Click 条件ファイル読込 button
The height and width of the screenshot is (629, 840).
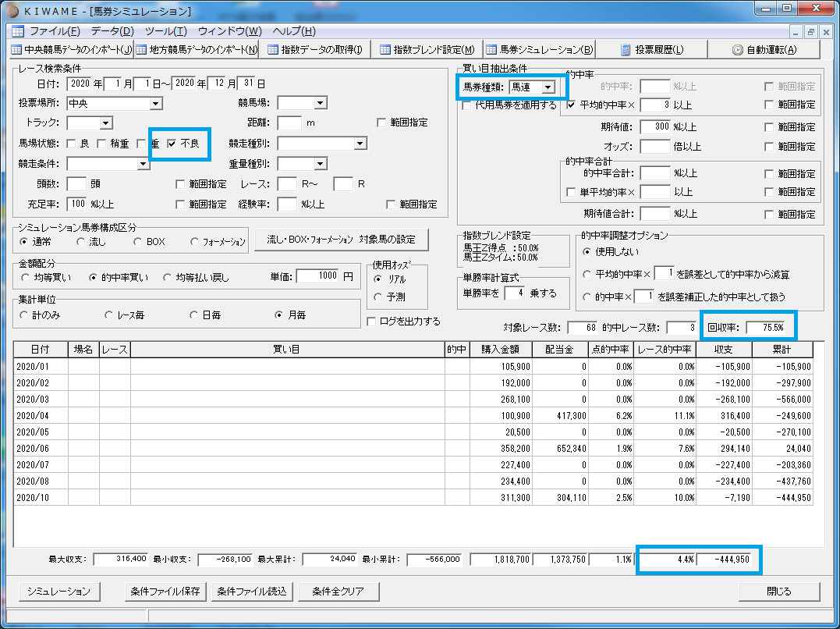click(x=252, y=592)
